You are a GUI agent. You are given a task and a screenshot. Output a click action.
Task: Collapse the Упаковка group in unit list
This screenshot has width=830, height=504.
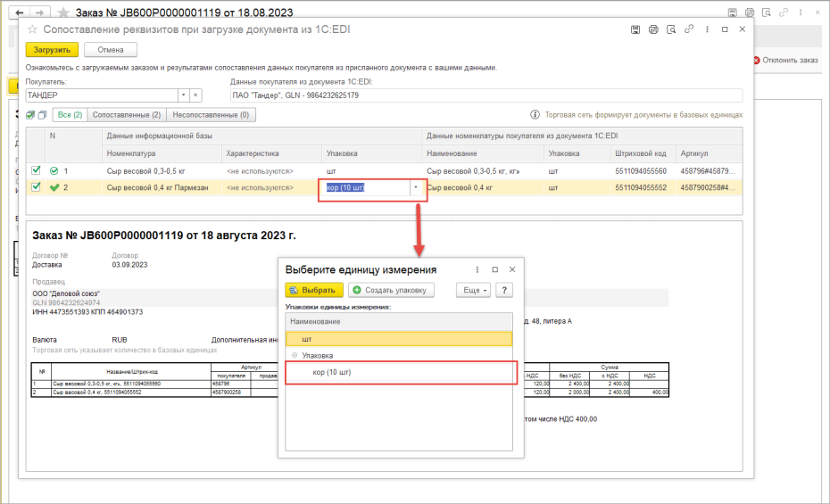pyautogui.click(x=295, y=355)
